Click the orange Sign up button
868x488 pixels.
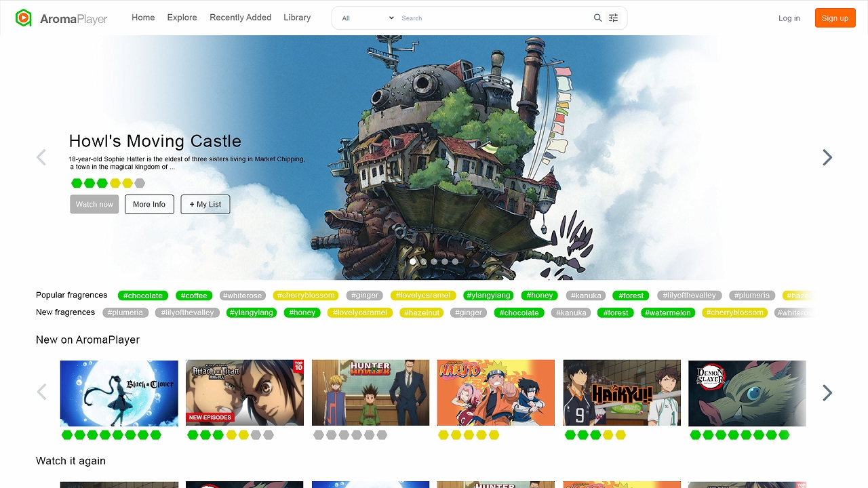pos(835,18)
